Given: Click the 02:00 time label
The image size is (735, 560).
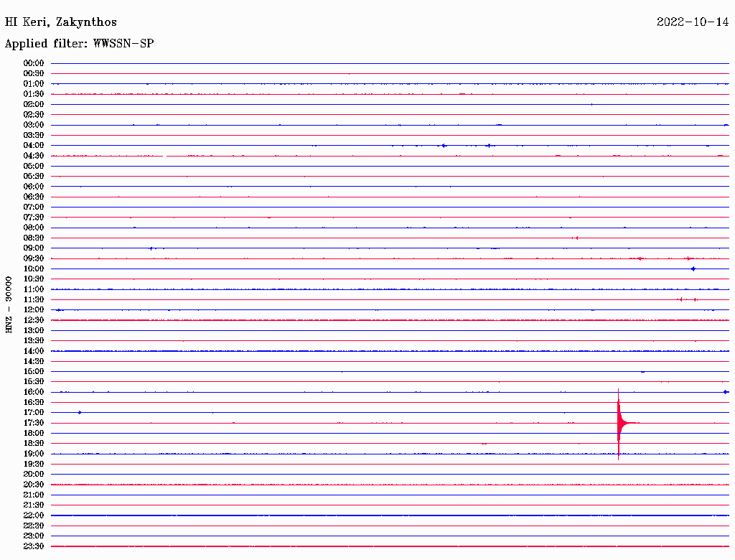Looking at the screenshot, I should coord(33,105).
